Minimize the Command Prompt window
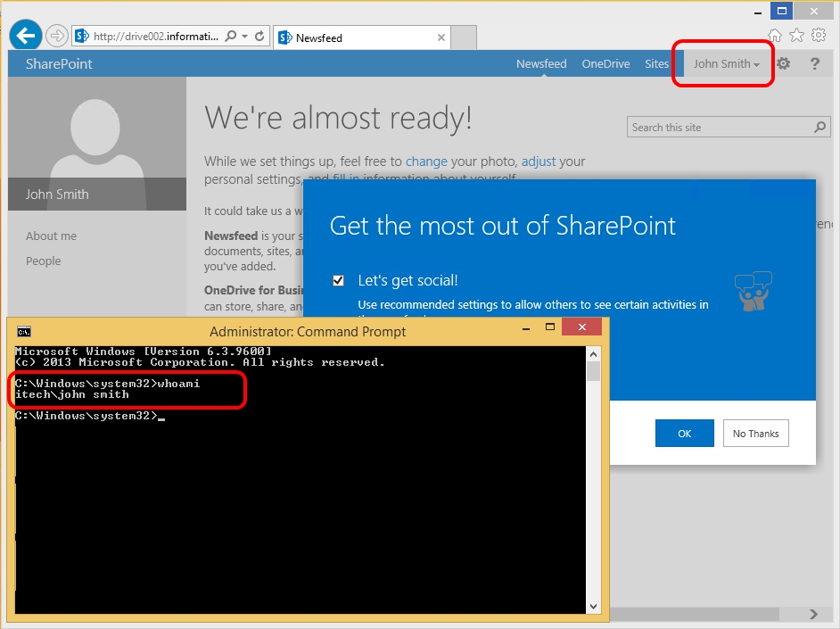 click(526, 327)
